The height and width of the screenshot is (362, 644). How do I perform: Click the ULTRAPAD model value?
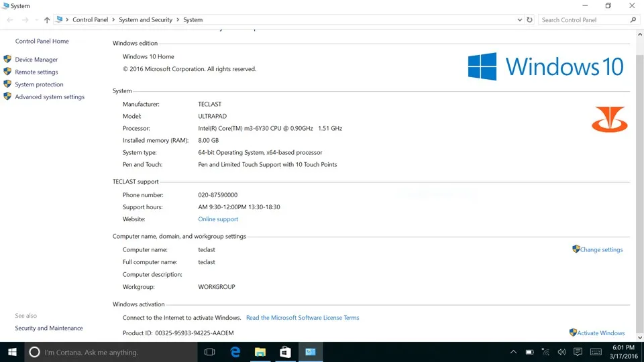point(213,116)
